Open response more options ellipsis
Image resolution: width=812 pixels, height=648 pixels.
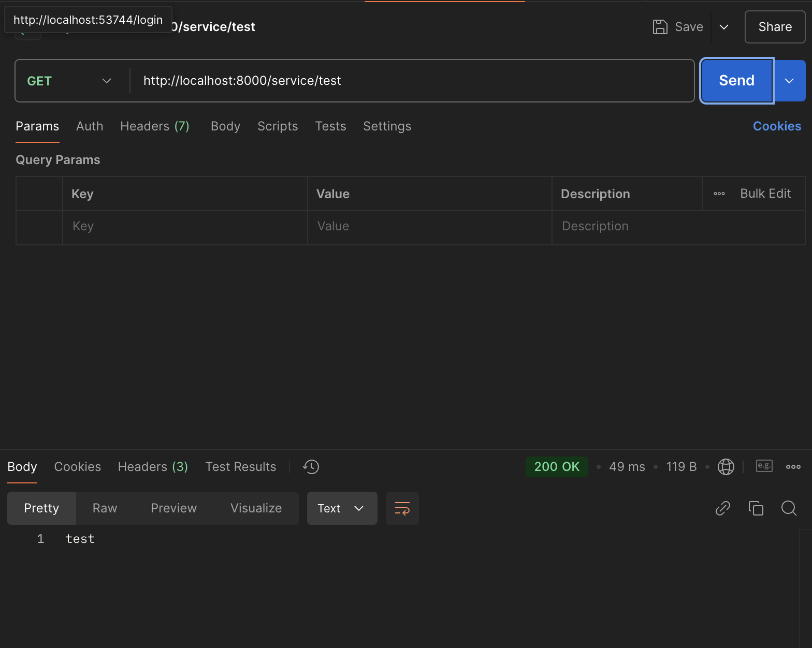(793, 467)
